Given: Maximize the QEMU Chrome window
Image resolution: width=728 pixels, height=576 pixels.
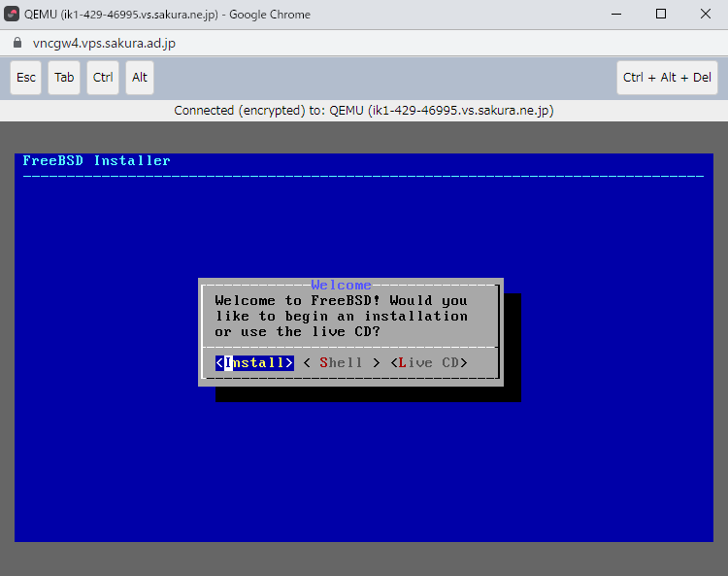Looking at the screenshot, I should [x=661, y=14].
